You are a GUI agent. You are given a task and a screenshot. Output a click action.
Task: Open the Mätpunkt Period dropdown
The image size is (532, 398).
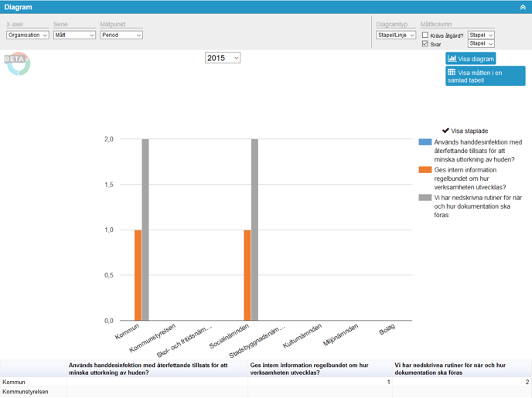pos(121,35)
